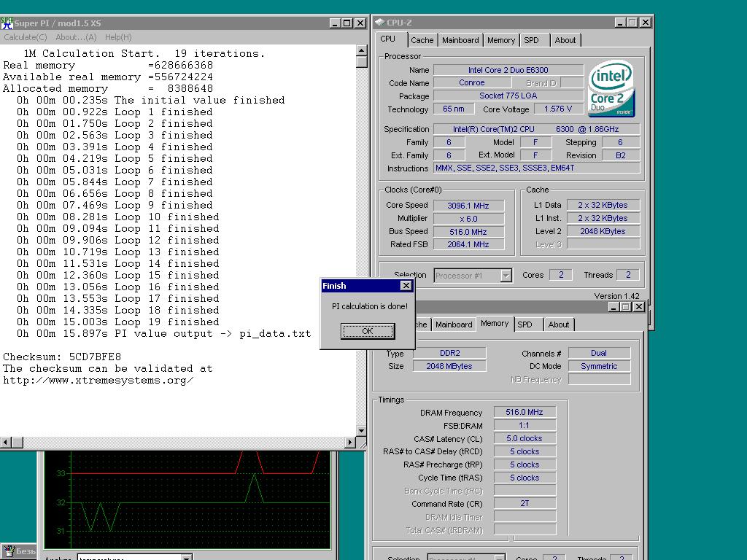Click the Multiplier value x 6.0
Image resolution: width=747 pixels, height=560 pixels.
click(x=468, y=219)
